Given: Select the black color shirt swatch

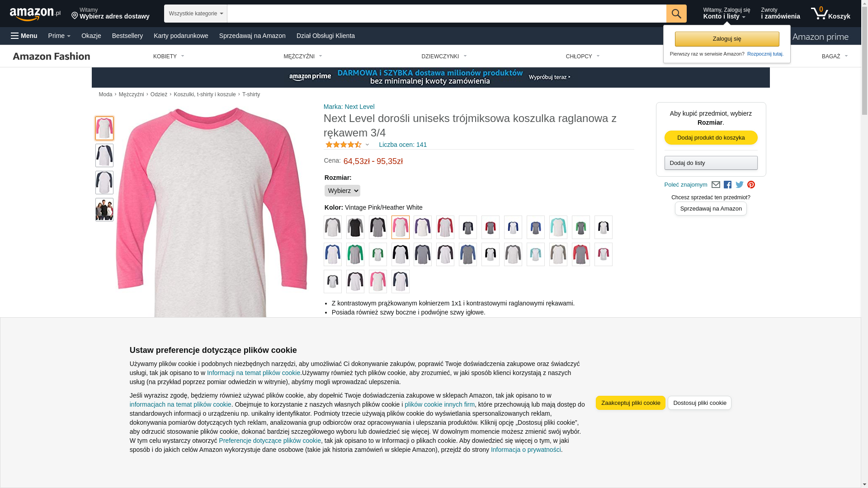Looking at the screenshot, I should pyautogui.click(x=355, y=227).
